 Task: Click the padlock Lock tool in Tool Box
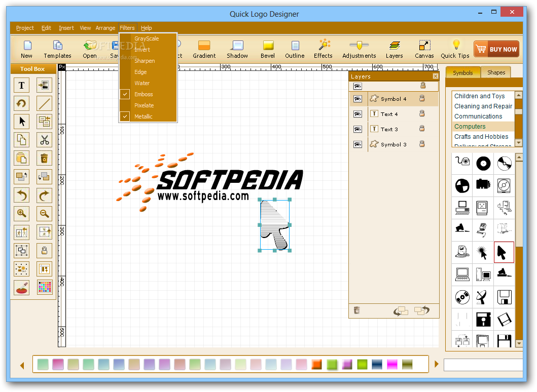coord(45,251)
